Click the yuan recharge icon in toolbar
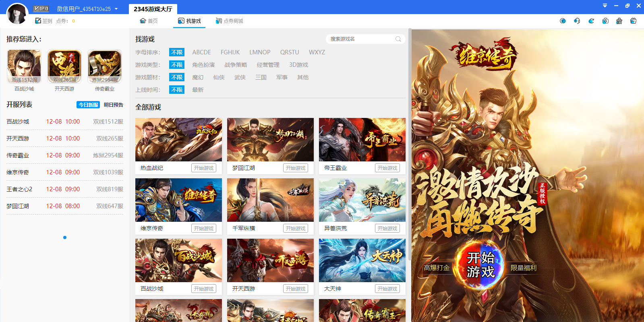Image resolution: width=644 pixels, height=322 pixels. pyautogui.click(x=563, y=21)
